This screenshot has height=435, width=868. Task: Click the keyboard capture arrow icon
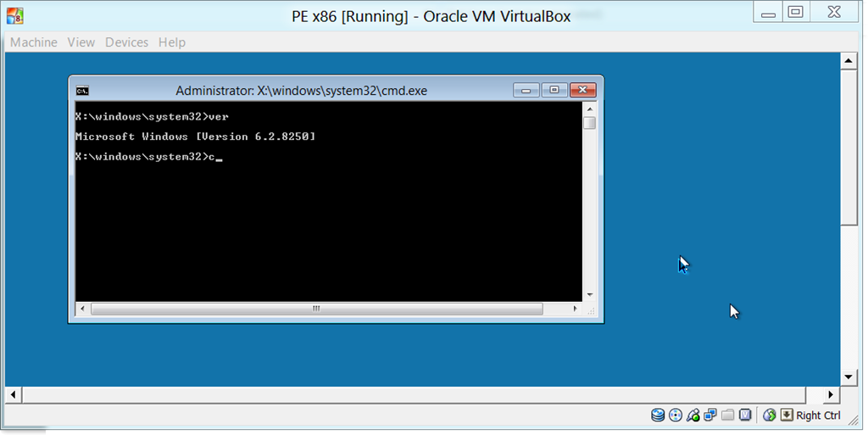click(787, 415)
